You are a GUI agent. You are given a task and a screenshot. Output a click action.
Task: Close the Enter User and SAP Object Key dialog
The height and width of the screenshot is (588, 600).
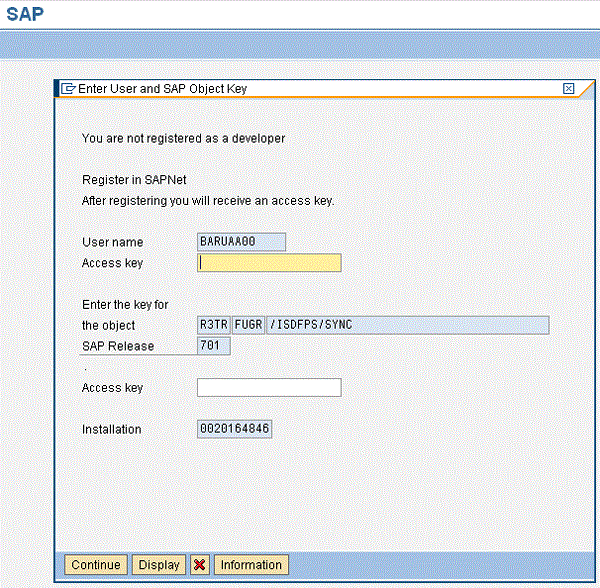point(568,89)
